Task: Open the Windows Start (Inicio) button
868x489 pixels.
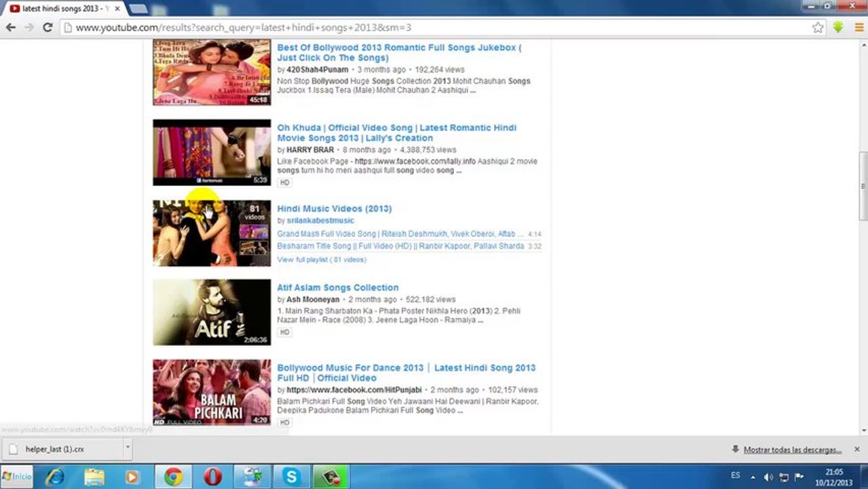Action: pyautogui.click(x=17, y=477)
